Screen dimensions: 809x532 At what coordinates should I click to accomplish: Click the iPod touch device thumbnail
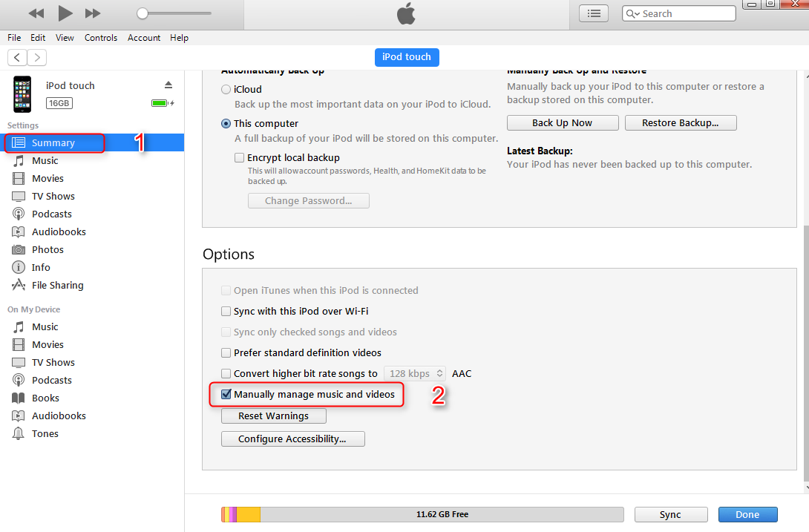tap(22, 94)
